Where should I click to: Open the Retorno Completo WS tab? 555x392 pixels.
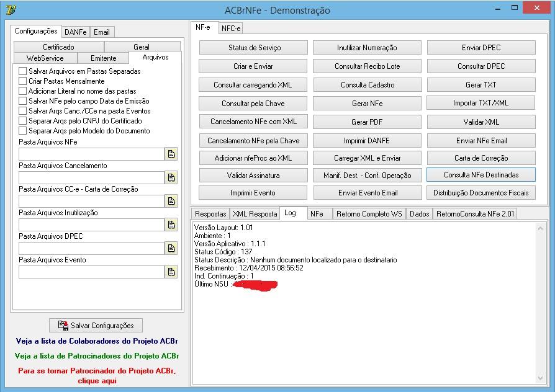click(369, 214)
